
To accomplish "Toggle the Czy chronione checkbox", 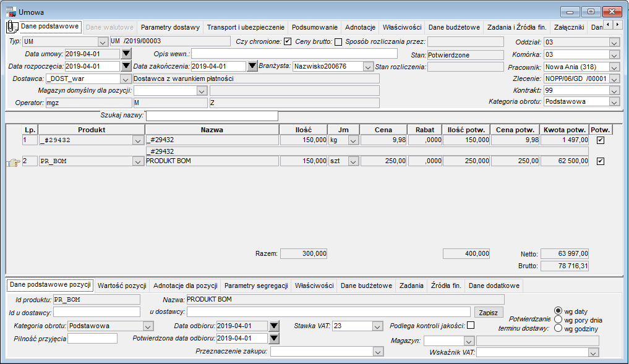I will pyautogui.click(x=287, y=41).
